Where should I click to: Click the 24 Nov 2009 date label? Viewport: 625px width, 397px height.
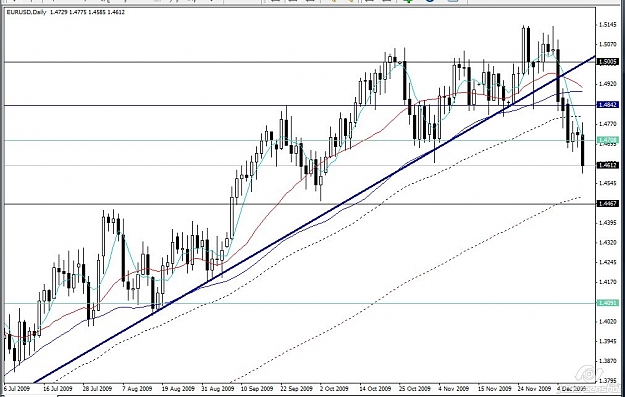[x=534, y=388]
